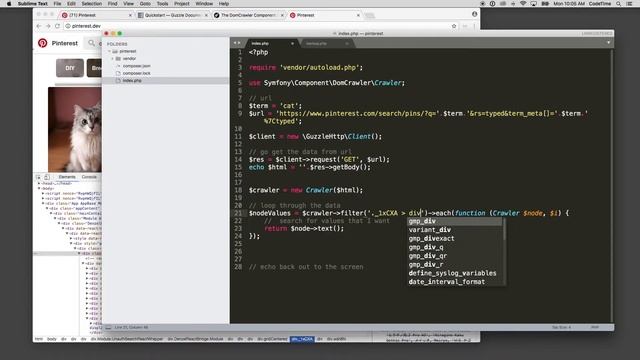The height and width of the screenshot is (360, 640).
Task: Expand the vendor folder
Action: 113,59
